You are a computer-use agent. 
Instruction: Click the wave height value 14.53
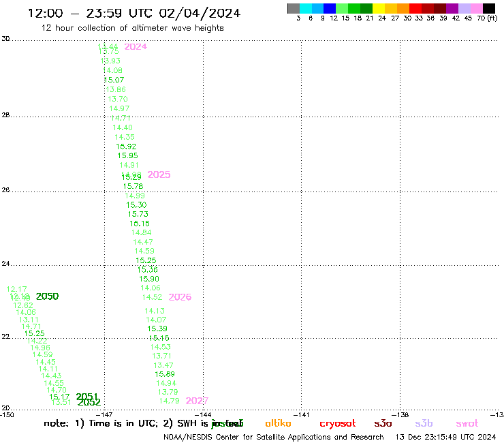(160, 347)
